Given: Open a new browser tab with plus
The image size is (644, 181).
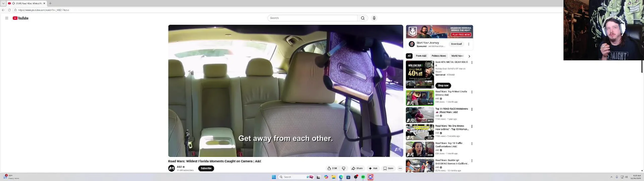Looking at the screenshot, I should click(50, 3).
